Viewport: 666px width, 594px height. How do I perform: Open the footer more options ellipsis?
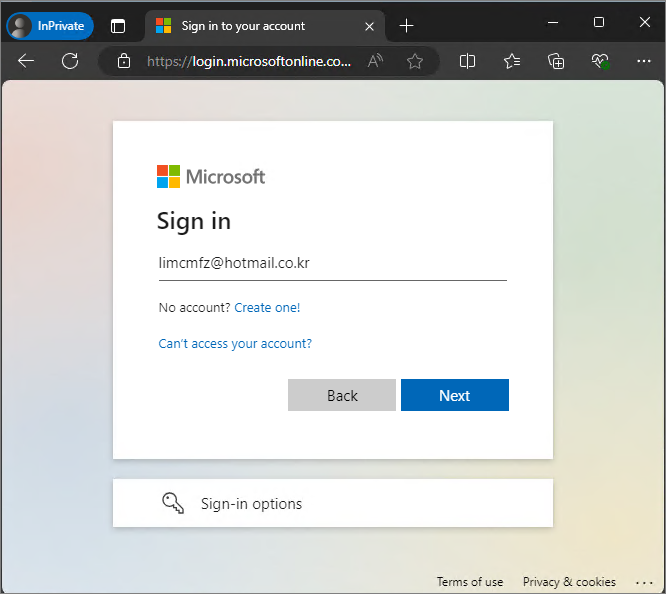644,583
